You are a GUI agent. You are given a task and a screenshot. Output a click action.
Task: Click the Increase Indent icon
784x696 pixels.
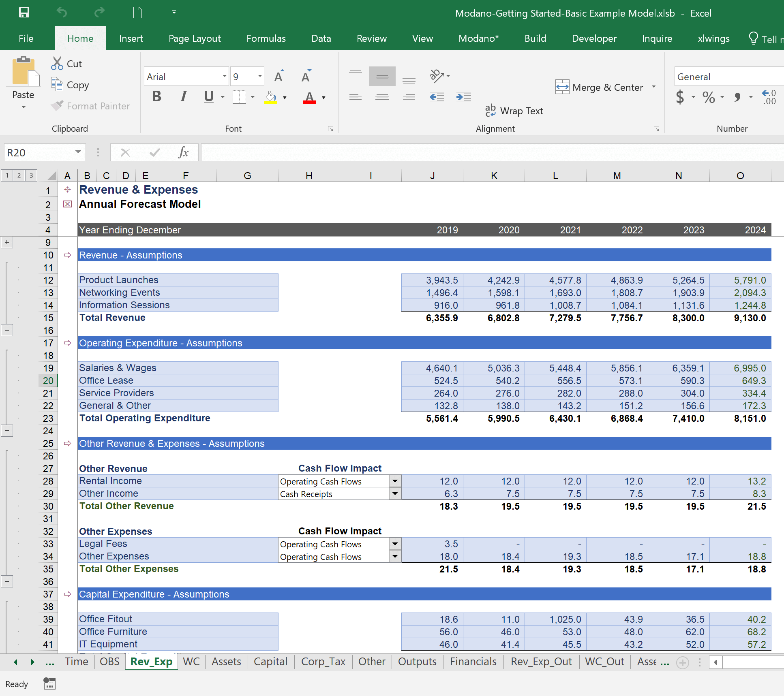pyautogui.click(x=463, y=97)
